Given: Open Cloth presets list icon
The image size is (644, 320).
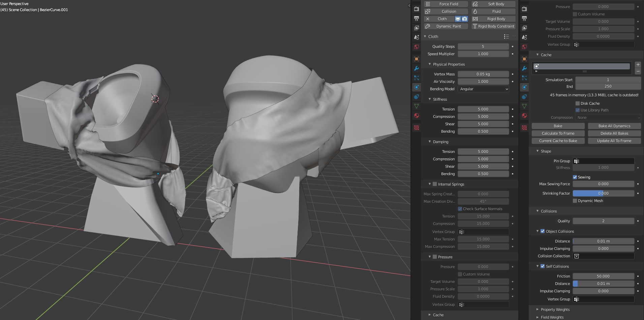Looking at the screenshot, I should pyautogui.click(x=506, y=36).
